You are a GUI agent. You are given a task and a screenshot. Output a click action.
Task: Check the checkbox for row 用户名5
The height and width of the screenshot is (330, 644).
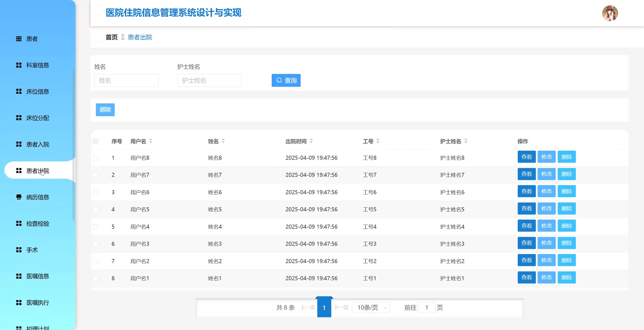(96, 210)
